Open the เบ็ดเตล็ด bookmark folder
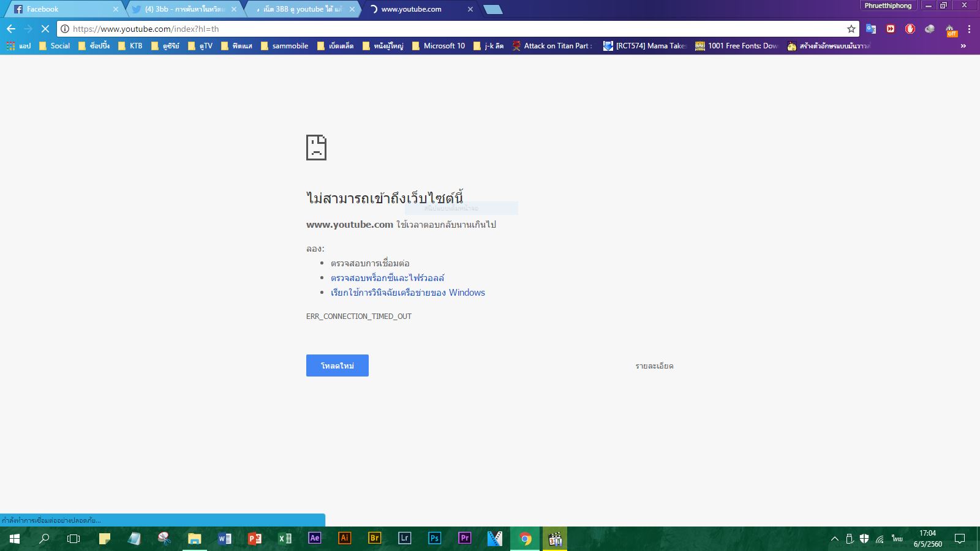Screen dimensions: 980x551 (x=335, y=46)
